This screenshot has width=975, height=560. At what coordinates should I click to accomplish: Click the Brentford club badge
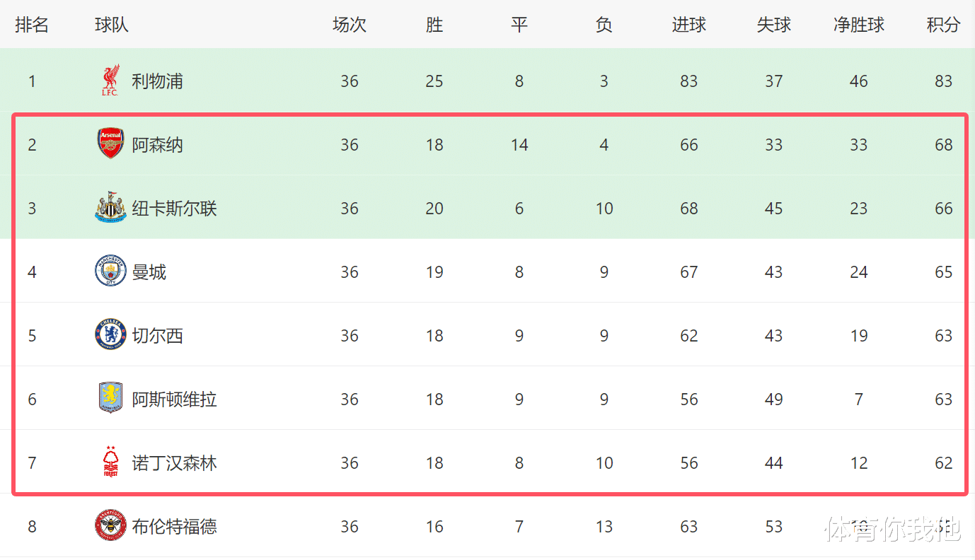[x=110, y=526]
